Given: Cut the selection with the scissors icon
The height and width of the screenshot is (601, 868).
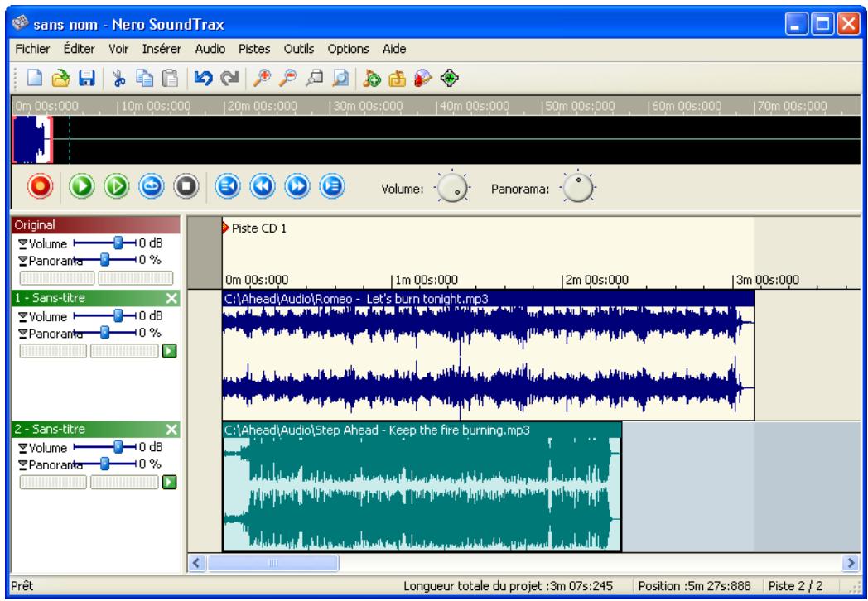Looking at the screenshot, I should click(x=118, y=79).
